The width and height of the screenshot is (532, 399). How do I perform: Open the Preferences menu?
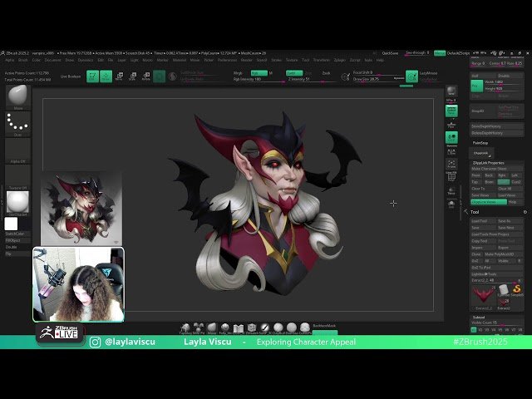227,60
